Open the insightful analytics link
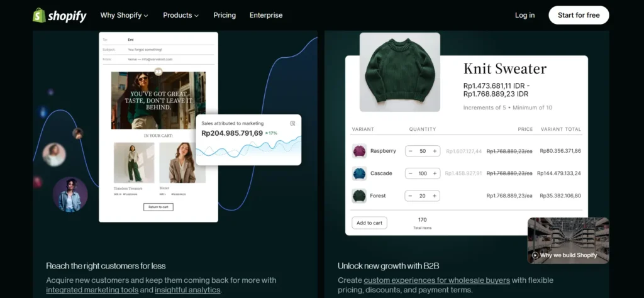This screenshot has width=644, height=298. [x=187, y=290]
